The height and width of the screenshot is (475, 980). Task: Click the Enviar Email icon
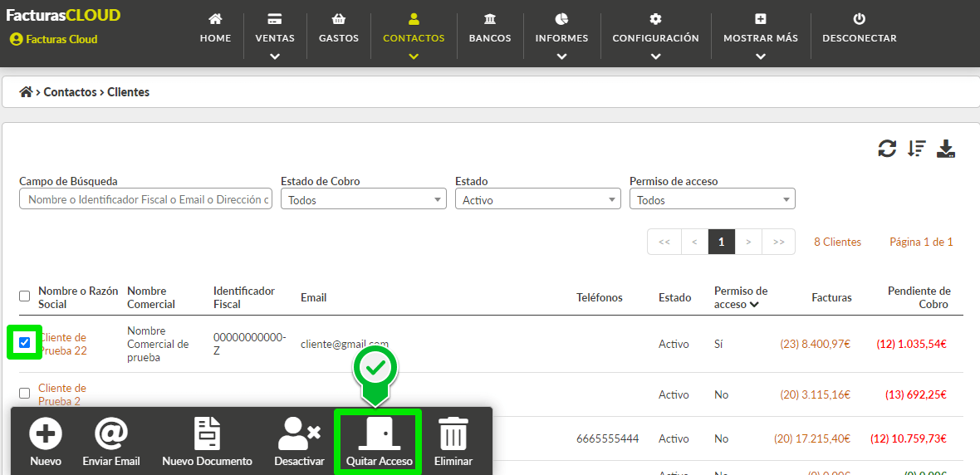(111, 433)
